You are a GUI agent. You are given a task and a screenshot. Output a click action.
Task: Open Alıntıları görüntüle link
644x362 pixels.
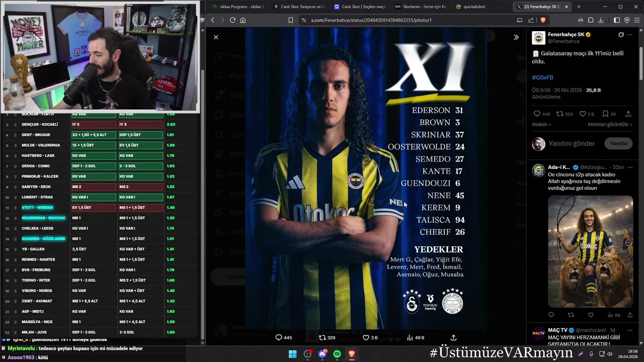point(610,124)
